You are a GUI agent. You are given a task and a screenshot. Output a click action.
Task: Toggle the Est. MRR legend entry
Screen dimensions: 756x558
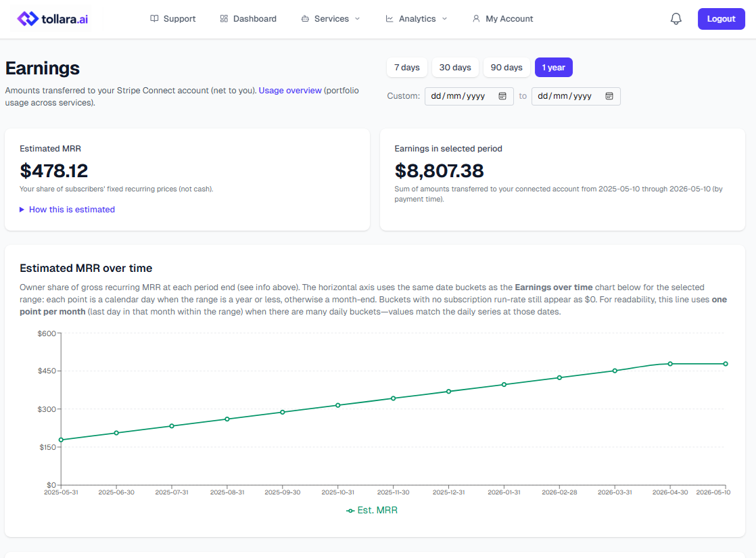pyautogui.click(x=372, y=510)
